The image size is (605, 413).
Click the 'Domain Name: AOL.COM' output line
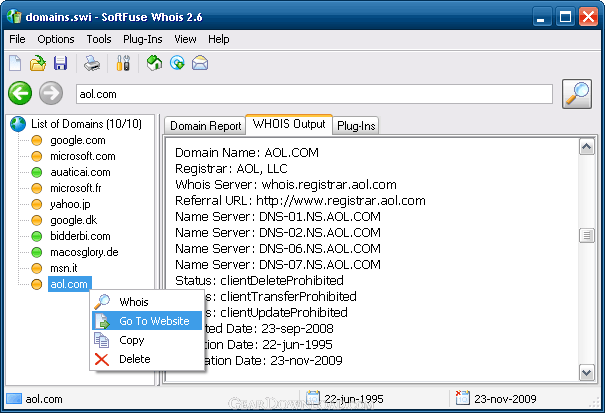click(x=247, y=152)
